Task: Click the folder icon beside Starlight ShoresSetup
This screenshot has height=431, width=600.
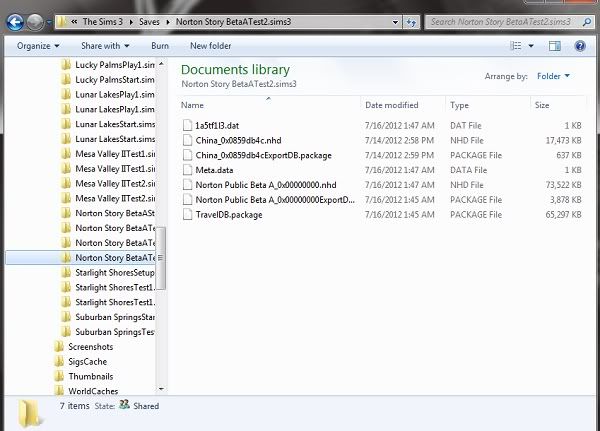Action: tap(66, 272)
